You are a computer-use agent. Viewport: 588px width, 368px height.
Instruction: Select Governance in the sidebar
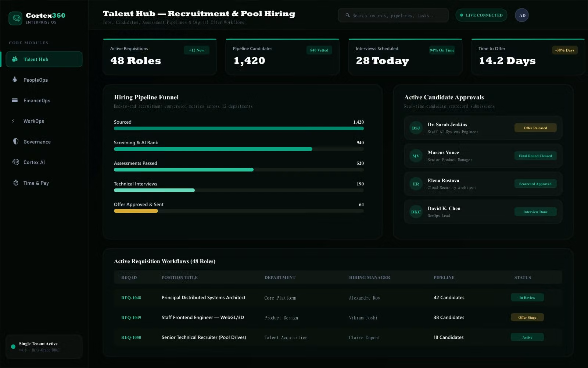tap(44, 142)
